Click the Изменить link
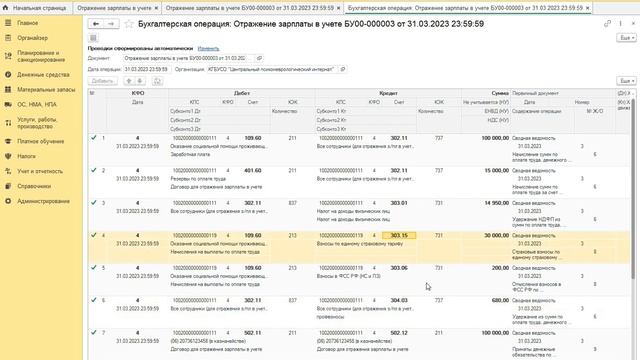Image resolution: width=640 pixels, height=360 pixels. pyautogui.click(x=208, y=49)
